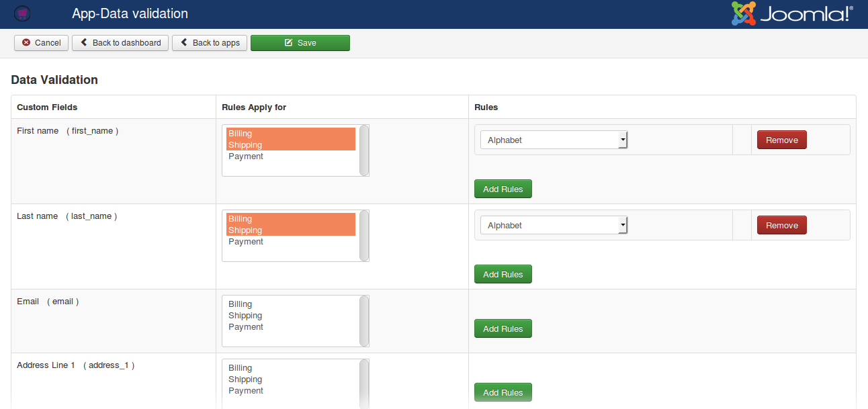
Task: Add Rules for Email field
Action: coord(503,328)
